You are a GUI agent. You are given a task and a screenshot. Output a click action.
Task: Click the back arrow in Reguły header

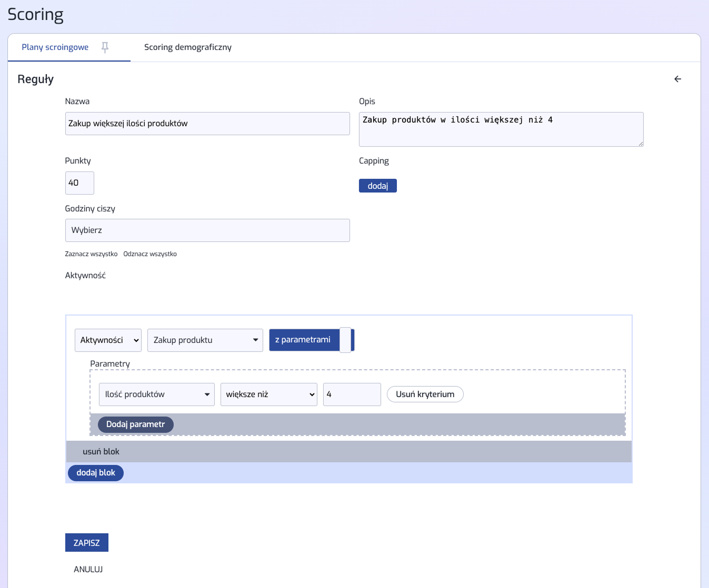click(677, 79)
